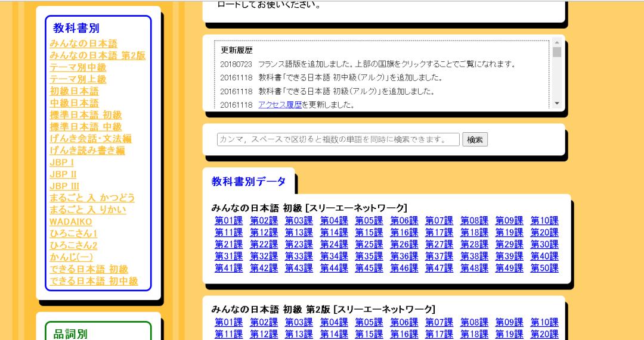Image resolution: width=644 pixels, height=340 pixels.
Task: Open 第41課 link
Action: pos(229,268)
